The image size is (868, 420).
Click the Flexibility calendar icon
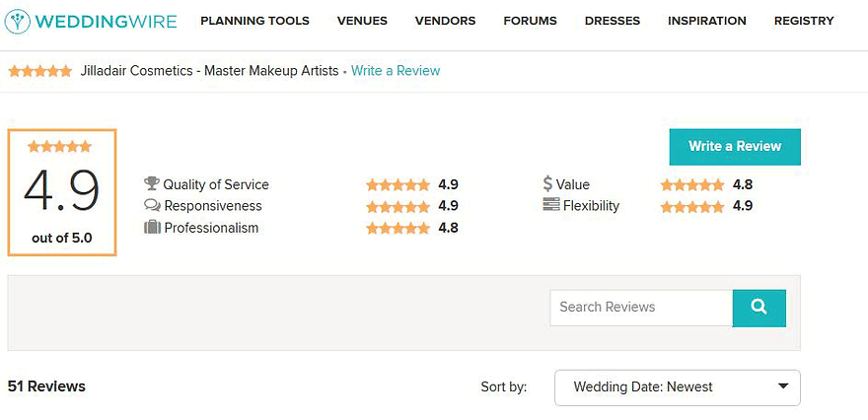click(550, 206)
